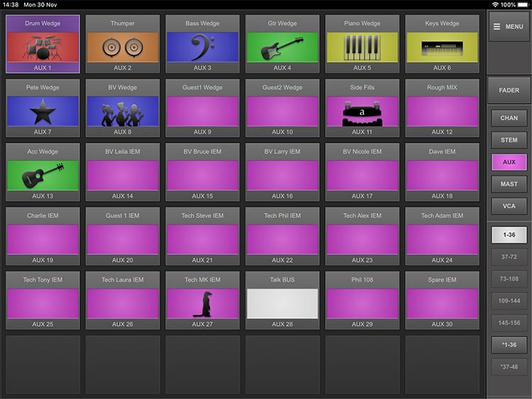Tap the Pete Wedge star icon

pos(43,111)
